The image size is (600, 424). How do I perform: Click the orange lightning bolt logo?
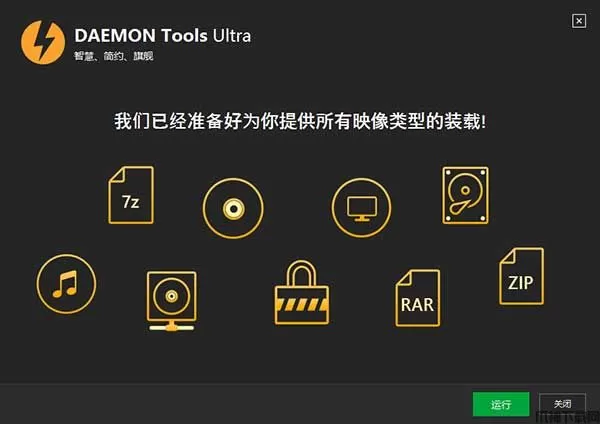(x=43, y=42)
